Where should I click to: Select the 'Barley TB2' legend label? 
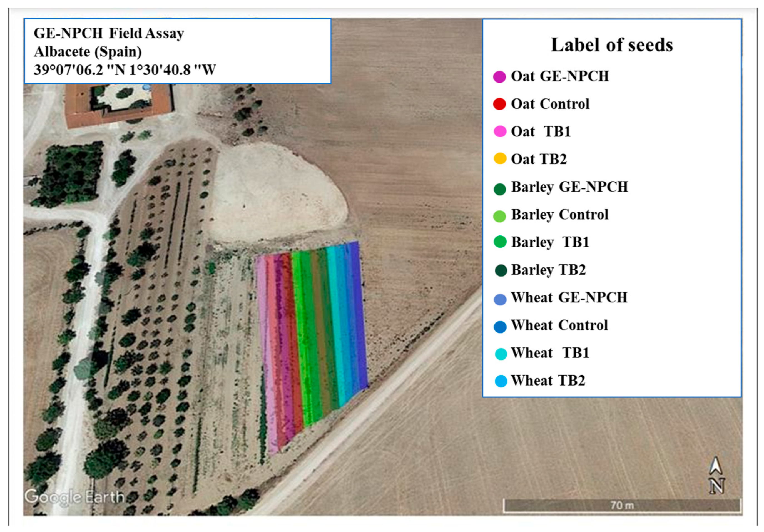pyautogui.click(x=548, y=270)
